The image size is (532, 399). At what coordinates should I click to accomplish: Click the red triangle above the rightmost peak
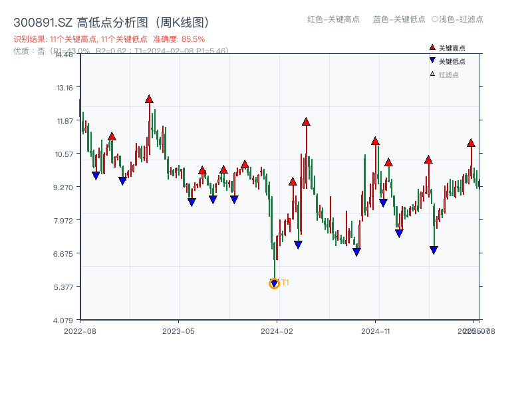[471, 142]
